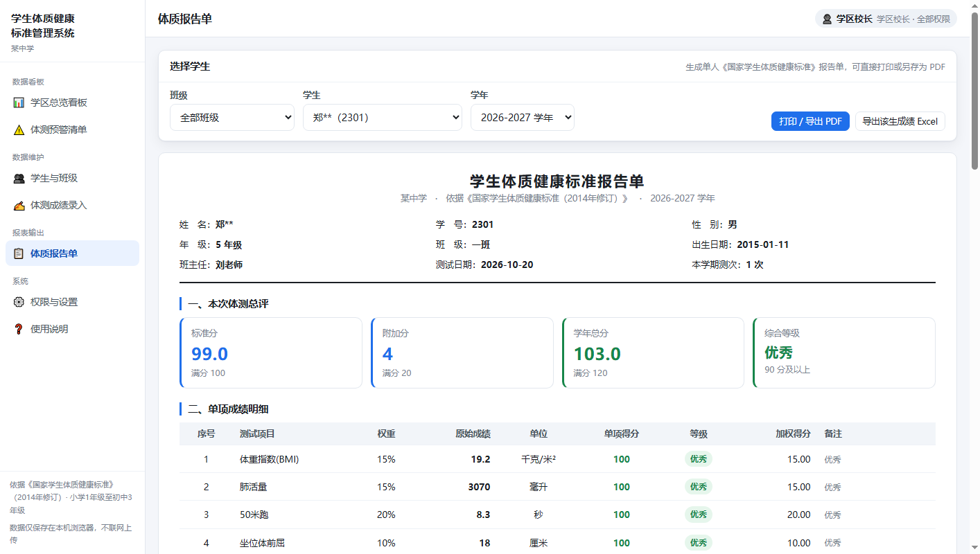Click the 50米跑 row item name
980x554 pixels.
coord(256,515)
